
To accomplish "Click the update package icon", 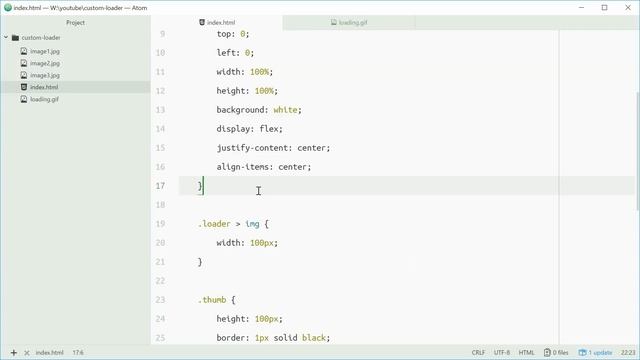I will pyautogui.click(x=582, y=353).
